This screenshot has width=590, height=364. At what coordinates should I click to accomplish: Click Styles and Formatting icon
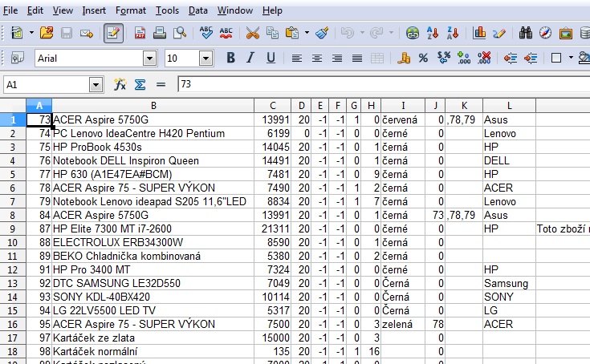click(18, 59)
